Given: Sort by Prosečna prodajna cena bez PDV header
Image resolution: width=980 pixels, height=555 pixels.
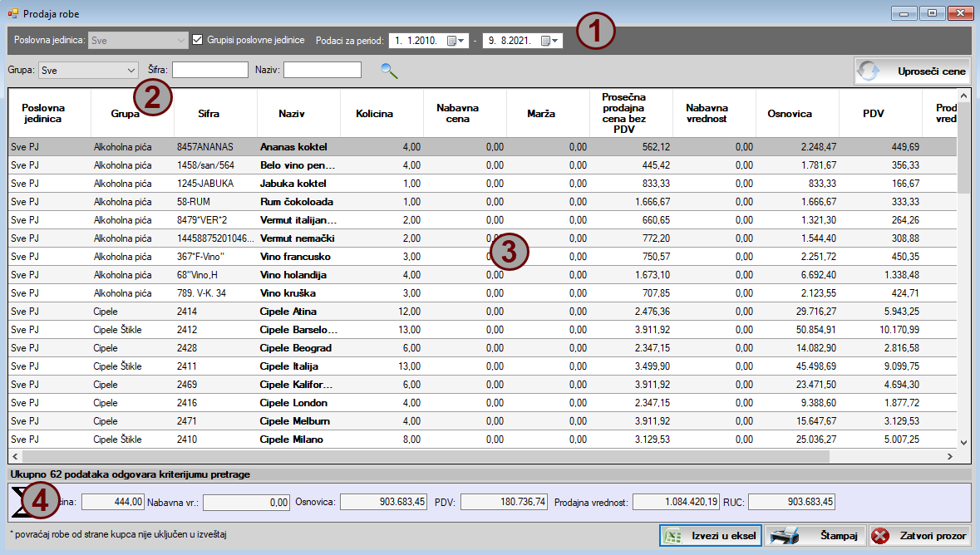Looking at the screenshot, I should coord(631,113).
